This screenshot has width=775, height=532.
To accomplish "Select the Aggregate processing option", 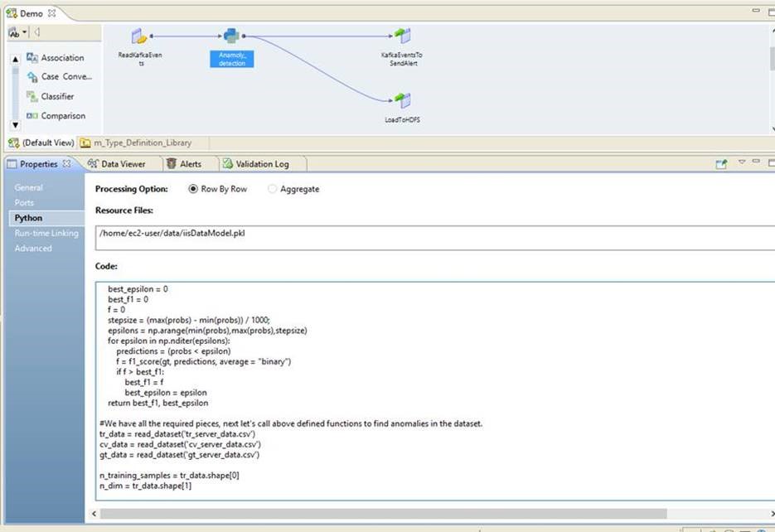I will click(273, 189).
